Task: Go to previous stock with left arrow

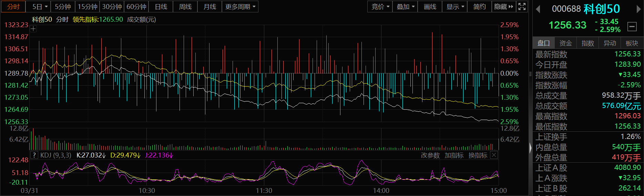Action: (538, 9)
